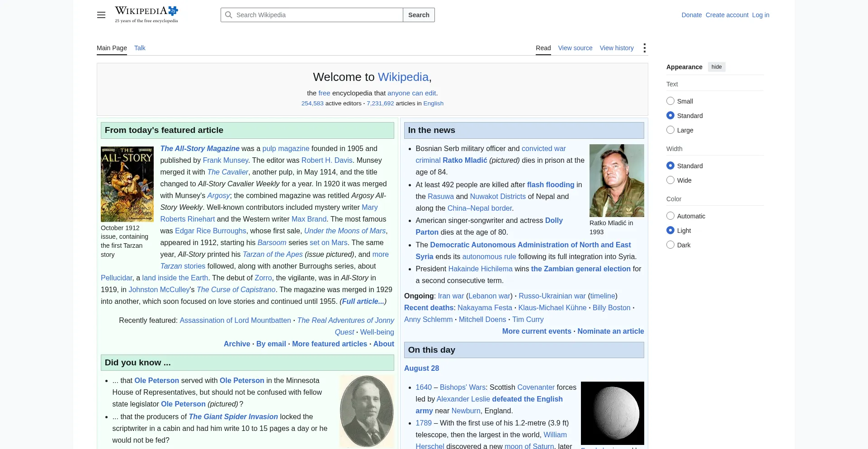868x449 pixels.
Task: Select Small text size
Action: click(x=670, y=101)
